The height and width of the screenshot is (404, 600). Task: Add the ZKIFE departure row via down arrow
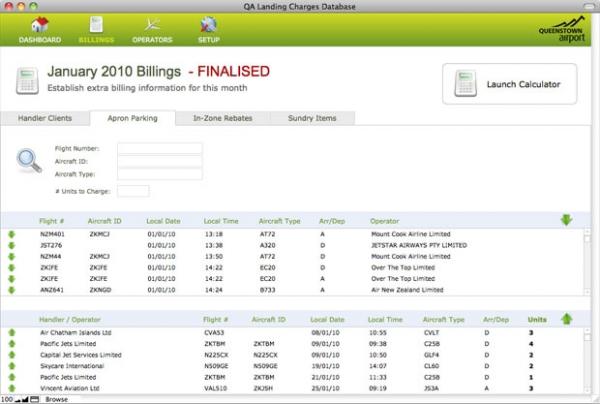pos(11,267)
